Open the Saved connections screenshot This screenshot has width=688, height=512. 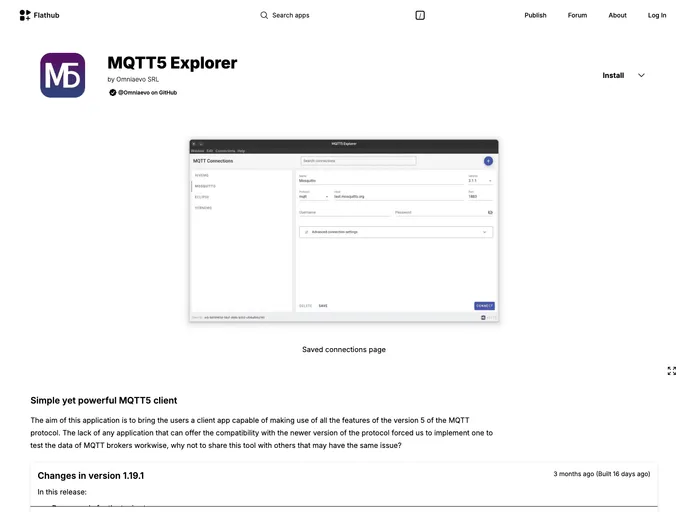click(344, 230)
